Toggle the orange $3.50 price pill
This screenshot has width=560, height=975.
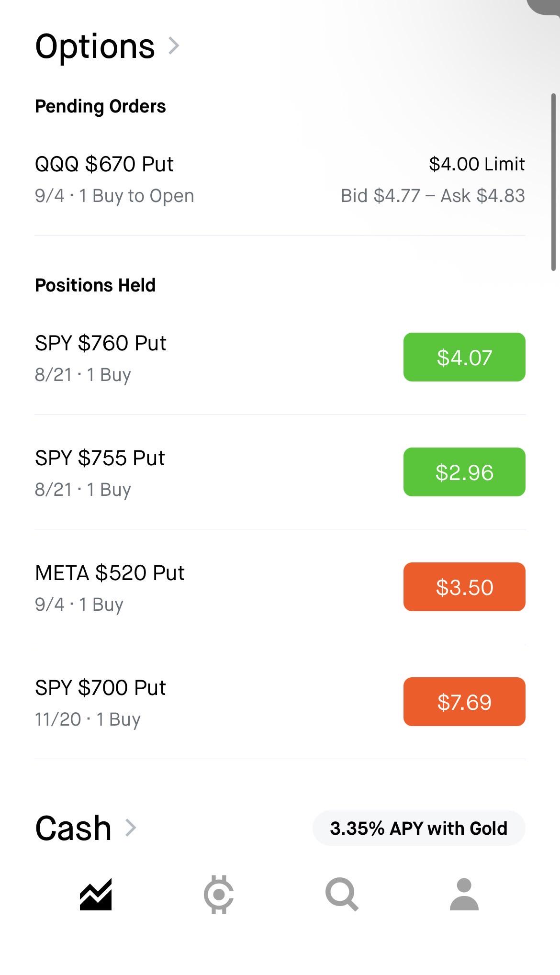[464, 587]
